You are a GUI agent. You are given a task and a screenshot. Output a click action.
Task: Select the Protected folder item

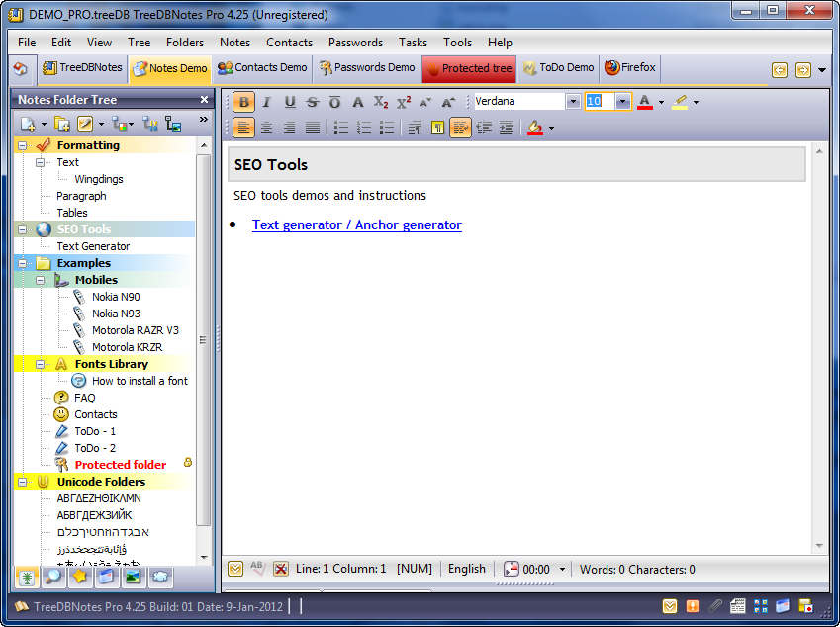pyautogui.click(x=121, y=465)
